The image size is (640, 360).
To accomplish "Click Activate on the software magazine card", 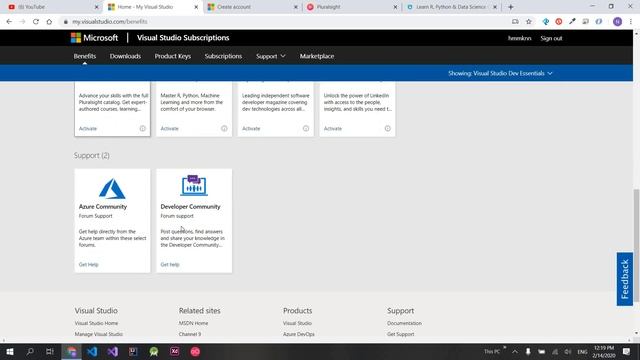I will 251,129.
